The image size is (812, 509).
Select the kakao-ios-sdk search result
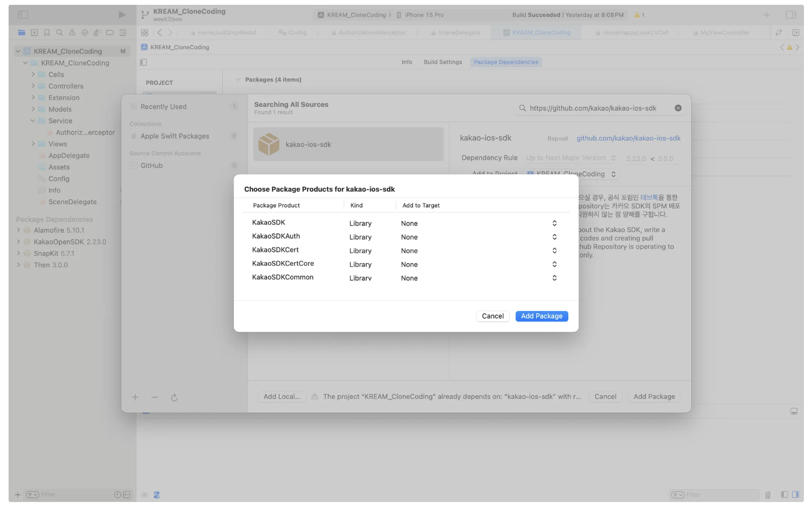pos(349,144)
